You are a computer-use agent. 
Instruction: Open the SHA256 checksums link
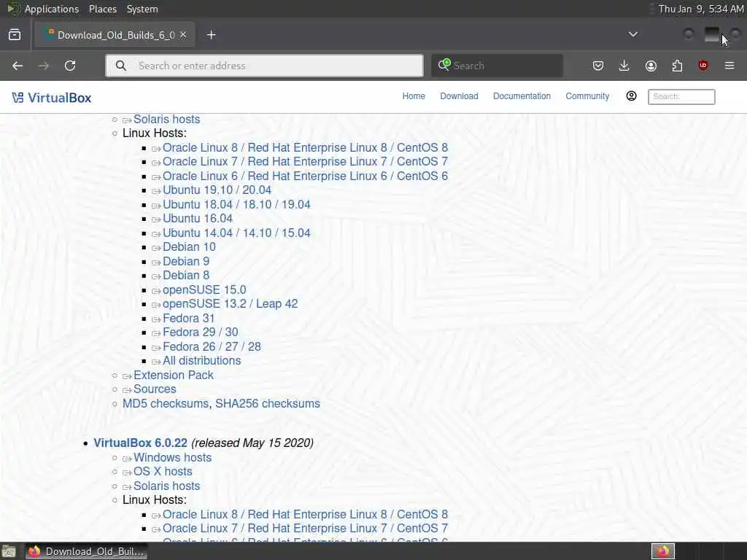pos(267,403)
